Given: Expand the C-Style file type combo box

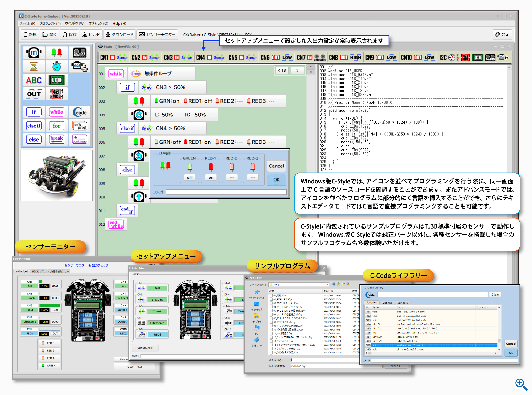Looking at the screenshot, I should click(380, 366).
